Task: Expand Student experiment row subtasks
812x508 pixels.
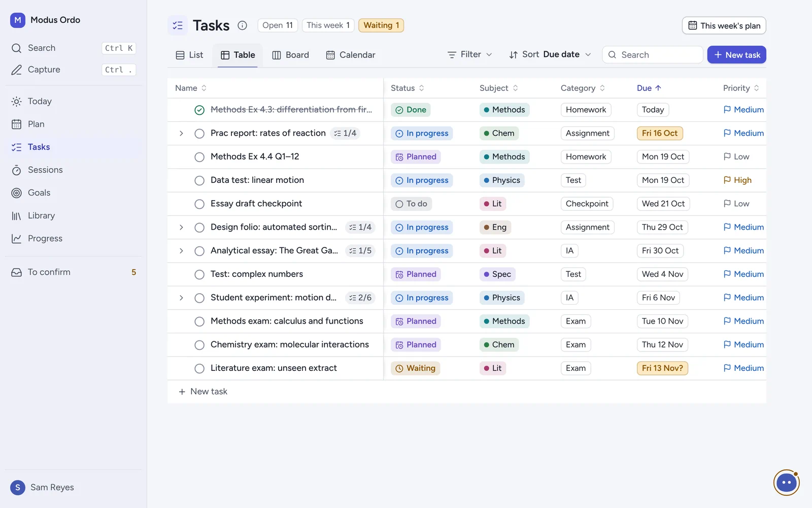Action: (x=181, y=298)
